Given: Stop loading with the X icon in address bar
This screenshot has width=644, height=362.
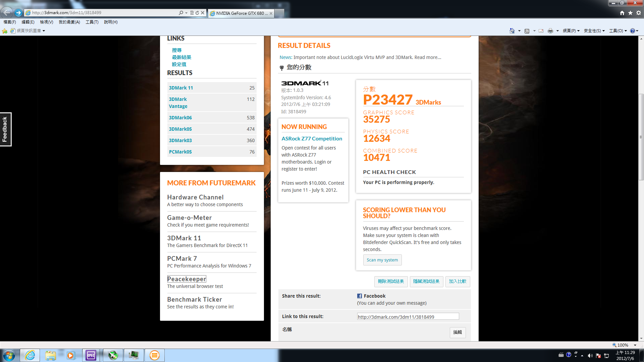Looking at the screenshot, I should pyautogui.click(x=203, y=13).
